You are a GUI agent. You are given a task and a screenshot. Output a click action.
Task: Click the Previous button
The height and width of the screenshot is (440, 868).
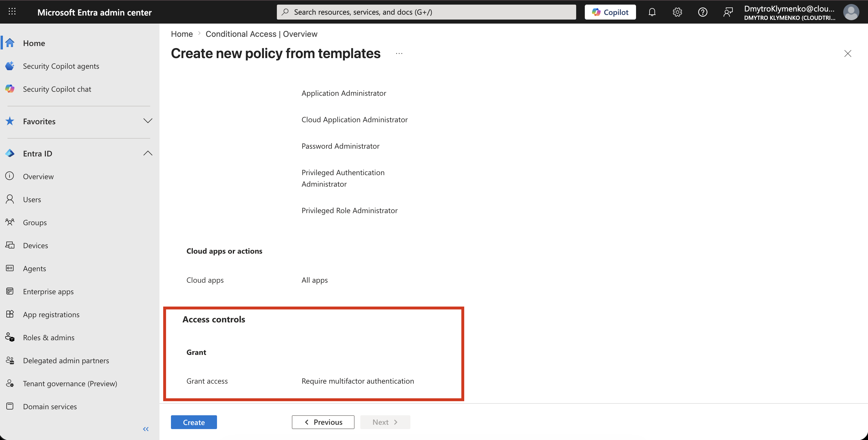323,422
